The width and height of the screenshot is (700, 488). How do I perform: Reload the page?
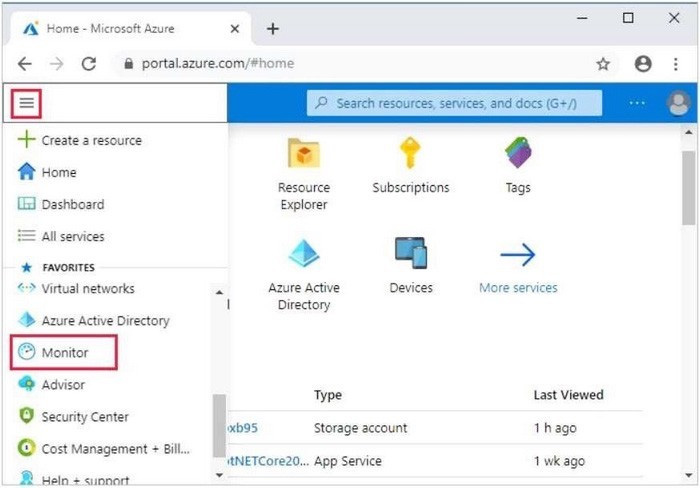click(x=89, y=64)
